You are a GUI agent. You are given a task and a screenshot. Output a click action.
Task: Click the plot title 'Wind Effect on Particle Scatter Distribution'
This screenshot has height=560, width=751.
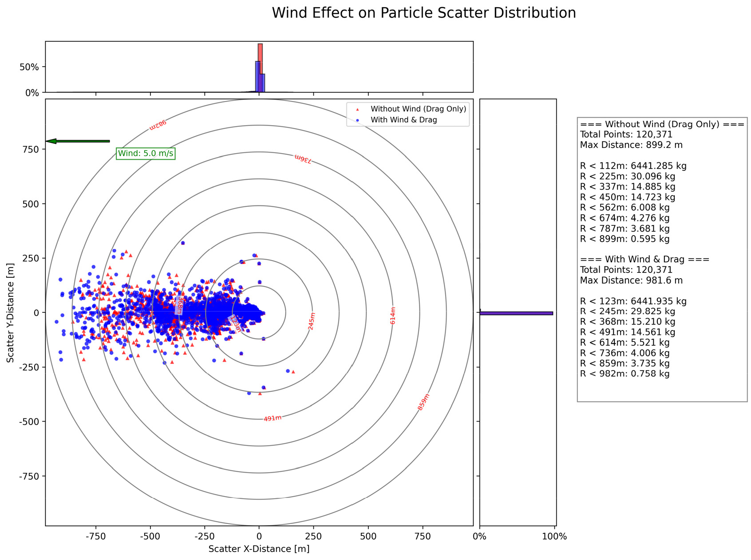pyautogui.click(x=424, y=13)
